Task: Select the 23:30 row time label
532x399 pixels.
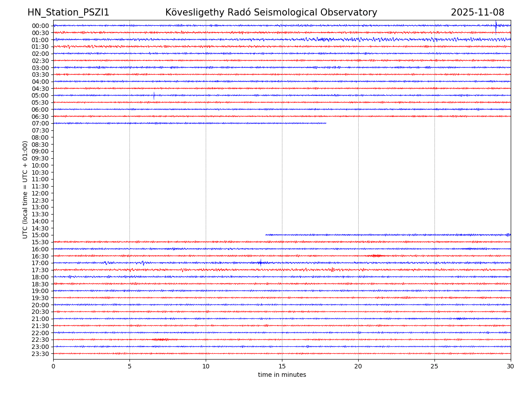Action: coord(40,354)
